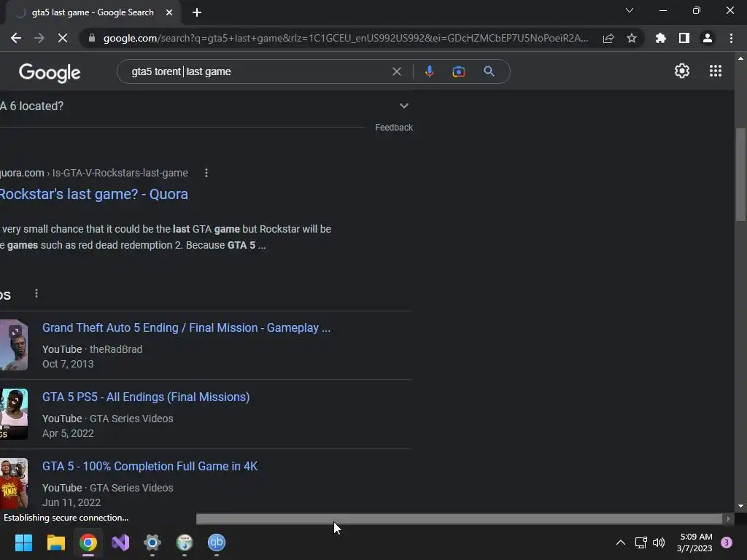Open 'GTA 5 PS5 - All Endings' video
The image size is (747, 560).
click(x=146, y=397)
